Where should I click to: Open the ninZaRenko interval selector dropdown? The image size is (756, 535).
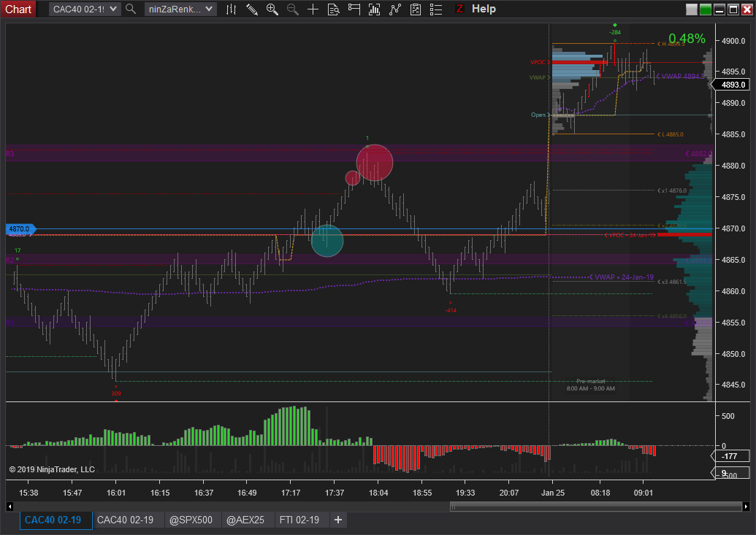click(x=180, y=9)
